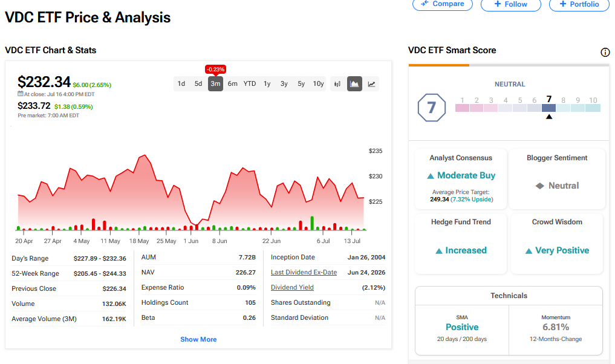This screenshot has height=364, width=615.
Task: Click the calendar icon beside At close
Action: [x=21, y=94]
